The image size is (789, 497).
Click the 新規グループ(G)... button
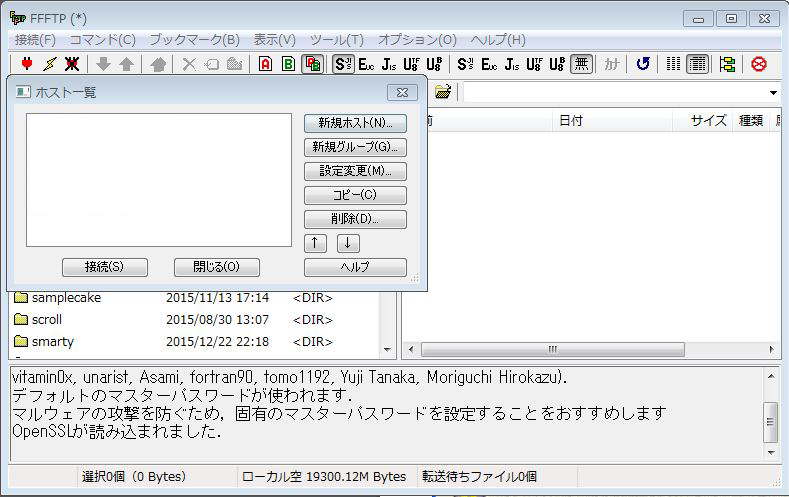pyautogui.click(x=355, y=147)
